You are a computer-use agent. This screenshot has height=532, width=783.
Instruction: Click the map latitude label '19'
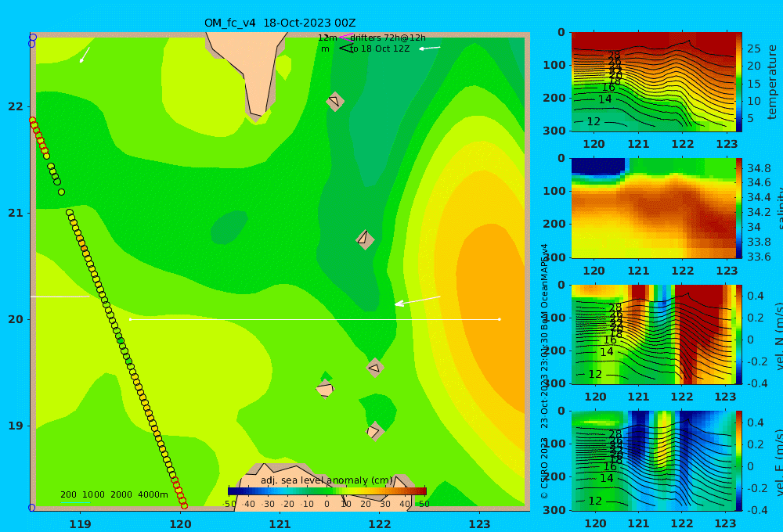[16, 426]
